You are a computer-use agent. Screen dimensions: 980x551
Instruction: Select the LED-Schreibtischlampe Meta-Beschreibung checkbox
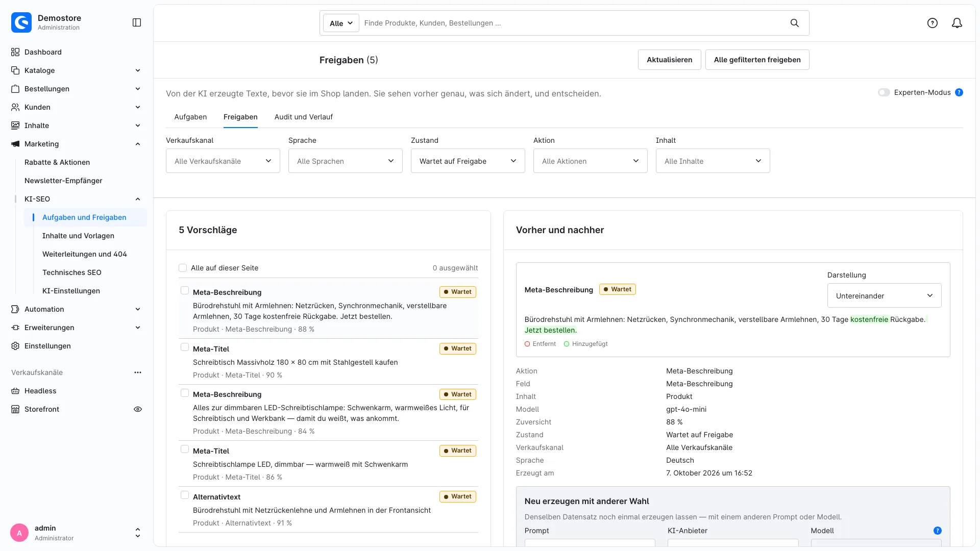(185, 393)
